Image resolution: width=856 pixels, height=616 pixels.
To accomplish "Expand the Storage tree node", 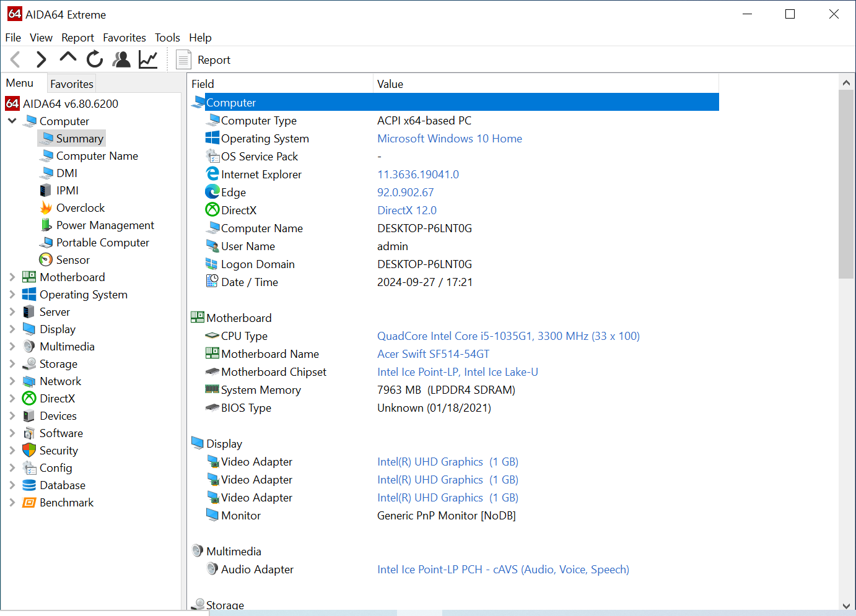I will click(x=12, y=364).
